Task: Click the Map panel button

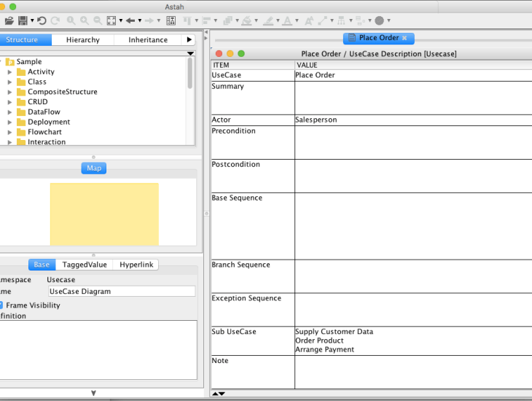Action: click(x=94, y=168)
